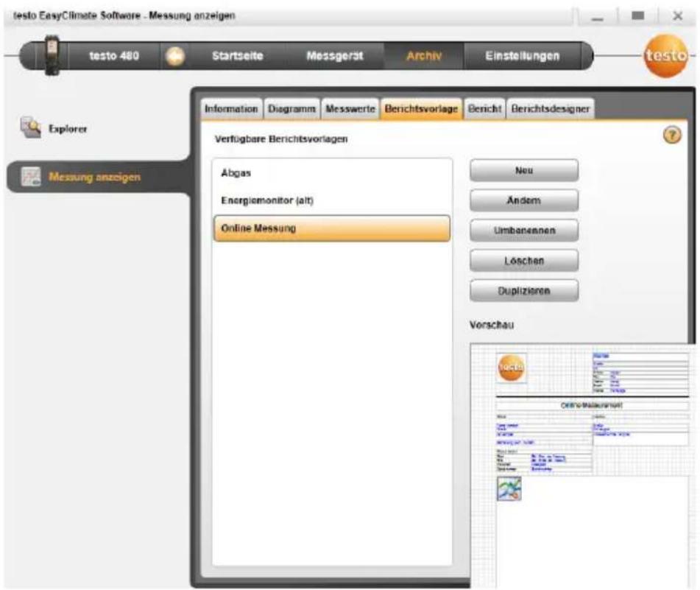Screen dimensions: 700x590
Task: Click the testo logo in the preview
Action: tap(511, 368)
